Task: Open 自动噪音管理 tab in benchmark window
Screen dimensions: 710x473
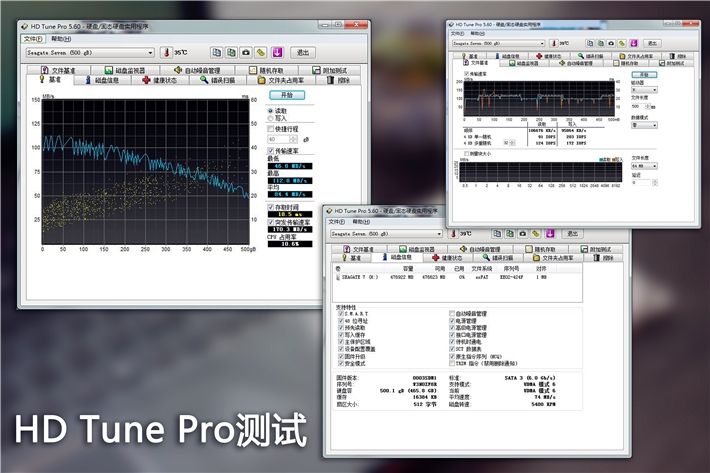Action: [197, 71]
